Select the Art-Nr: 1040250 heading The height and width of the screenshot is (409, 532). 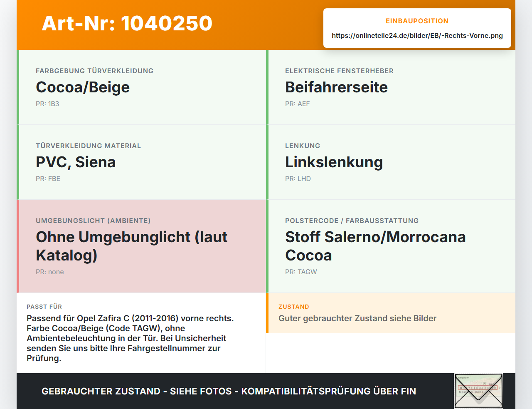coord(127,23)
